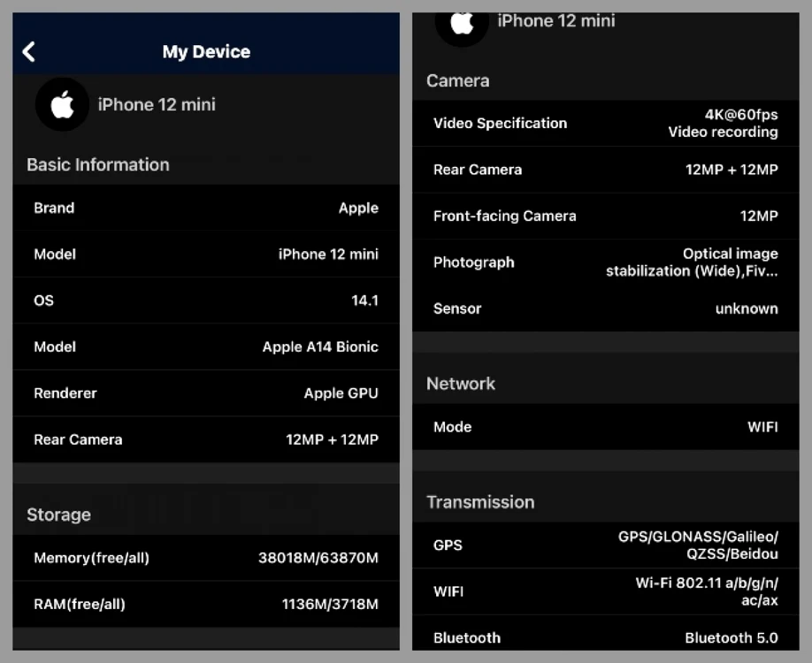The height and width of the screenshot is (663, 812).
Task: Tap the iPhone 12 mini name at top of right screen
Action: 556,20
